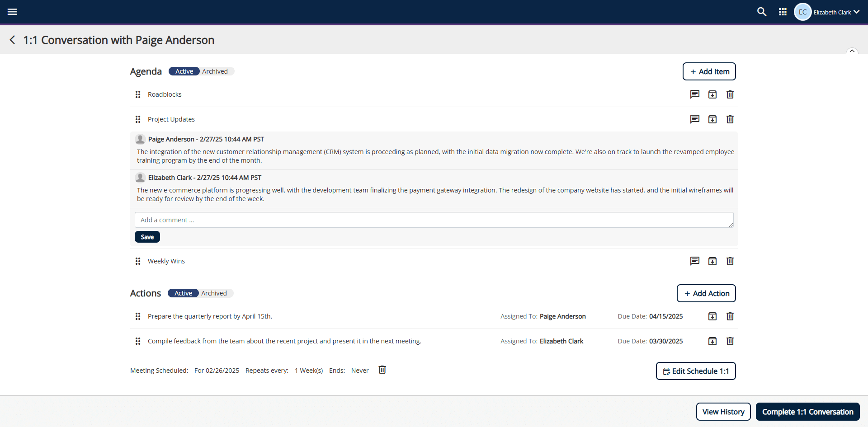
Task: Click assignee Elizabeth Clark on feedback action
Action: [x=561, y=341]
